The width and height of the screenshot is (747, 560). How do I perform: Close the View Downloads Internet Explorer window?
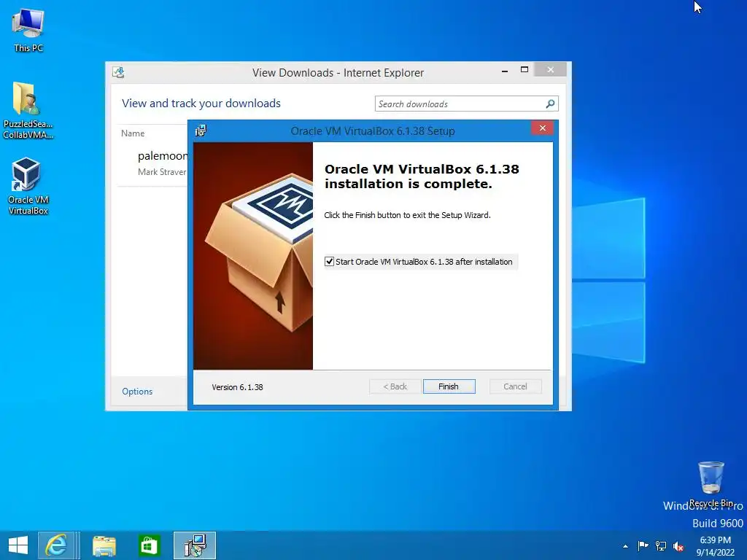click(x=550, y=70)
